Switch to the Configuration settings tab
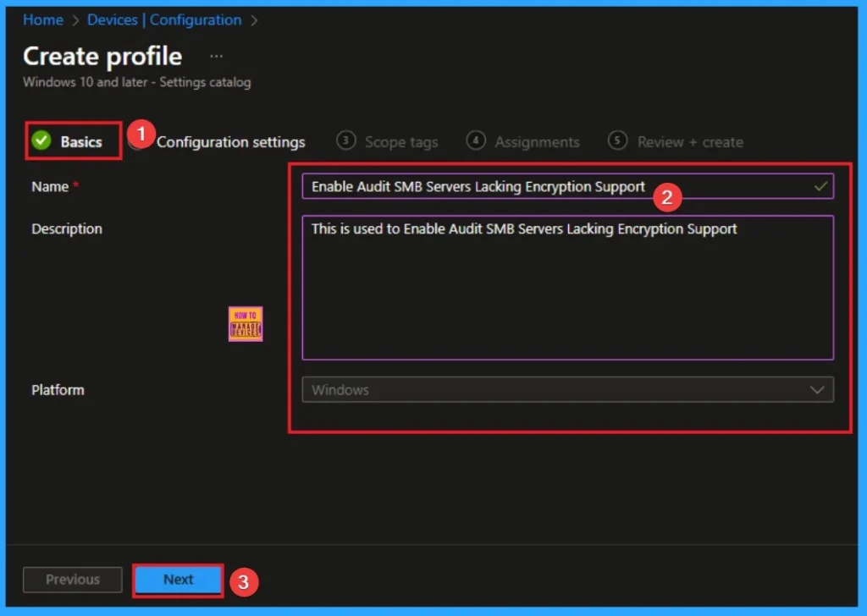Screen dimensions: 867x616 click(x=230, y=142)
